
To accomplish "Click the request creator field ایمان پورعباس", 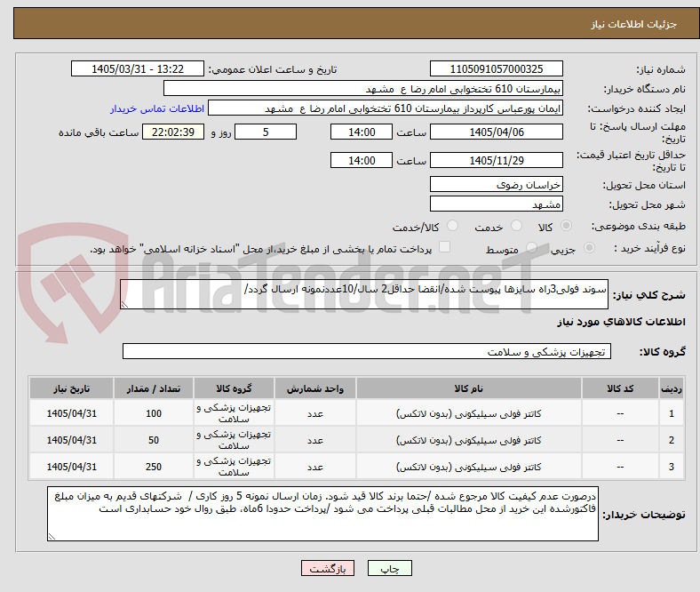I will tap(386, 108).
